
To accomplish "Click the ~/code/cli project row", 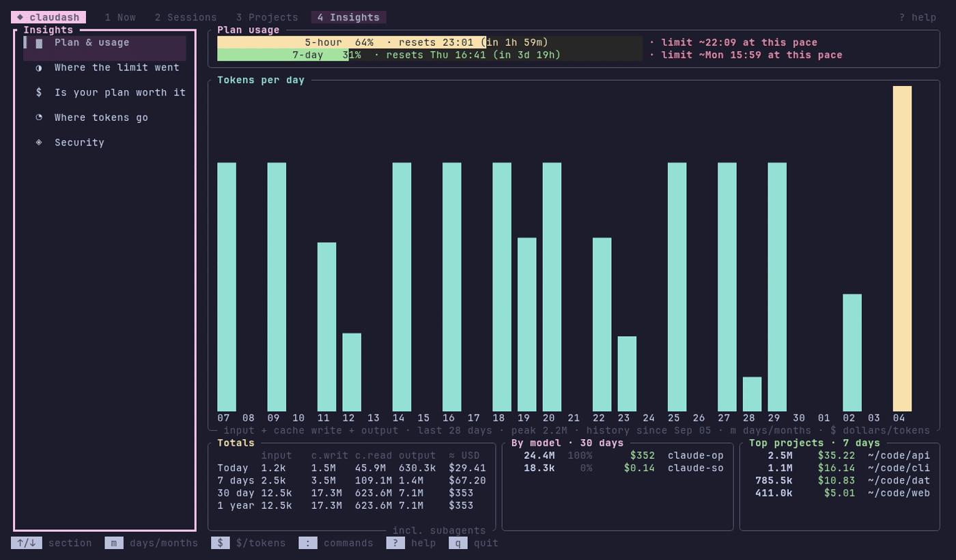I will 839,468.
